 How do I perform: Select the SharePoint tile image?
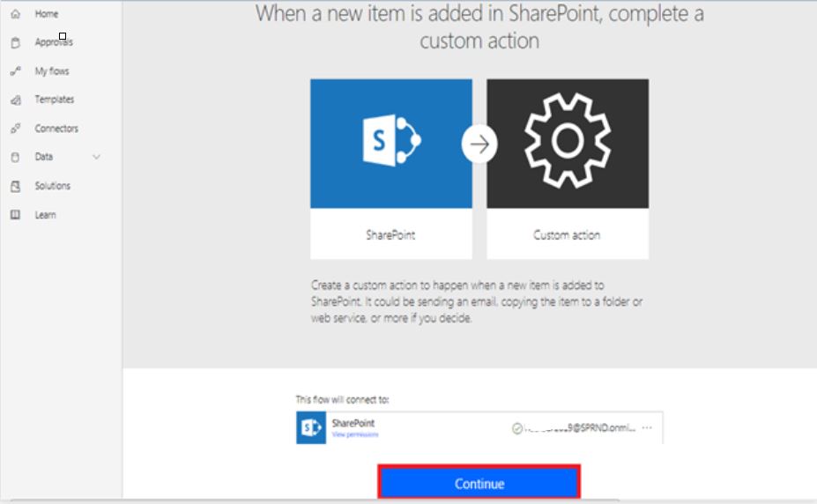391,144
